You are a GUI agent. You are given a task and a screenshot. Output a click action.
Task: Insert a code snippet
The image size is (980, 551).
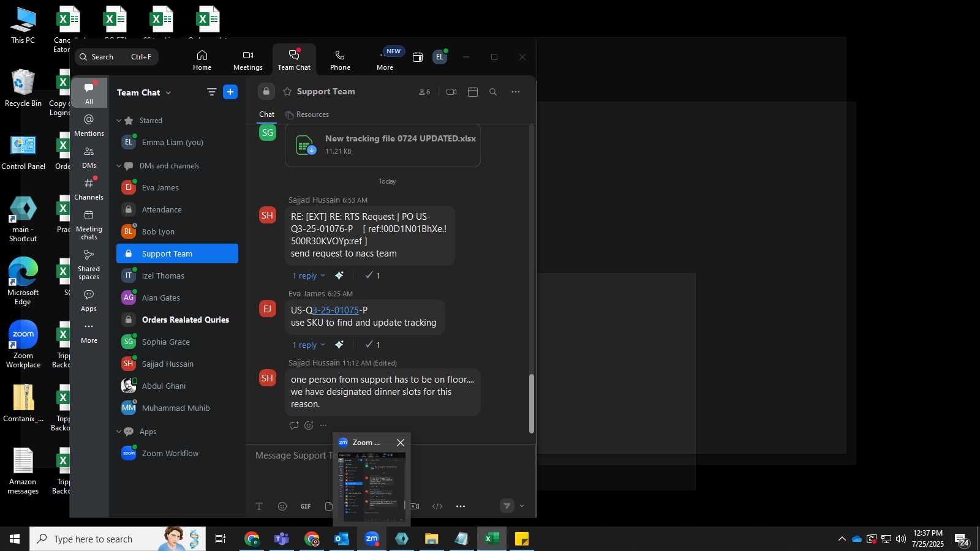(x=437, y=506)
